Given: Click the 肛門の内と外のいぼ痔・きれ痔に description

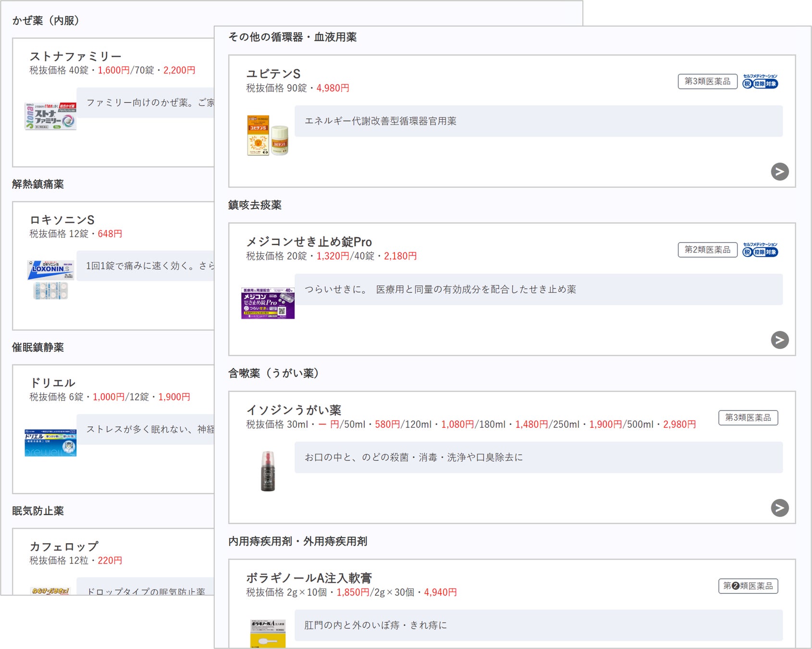Looking at the screenshot, I should pyautogui.click(x=376, y=625).
